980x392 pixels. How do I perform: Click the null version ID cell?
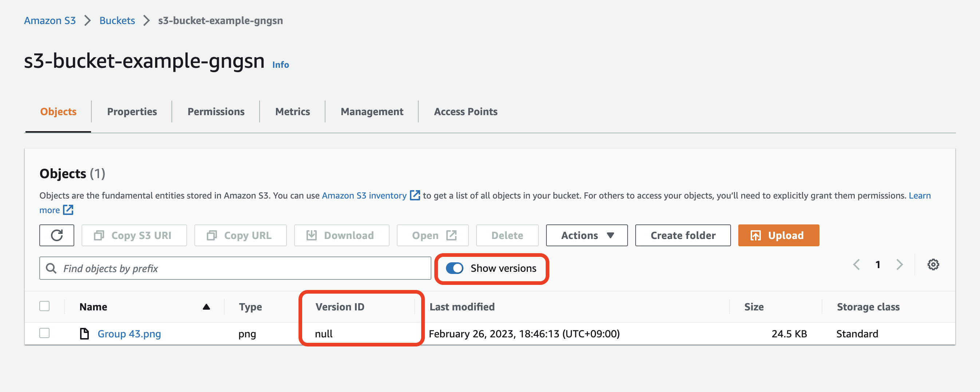coord(324,334)
